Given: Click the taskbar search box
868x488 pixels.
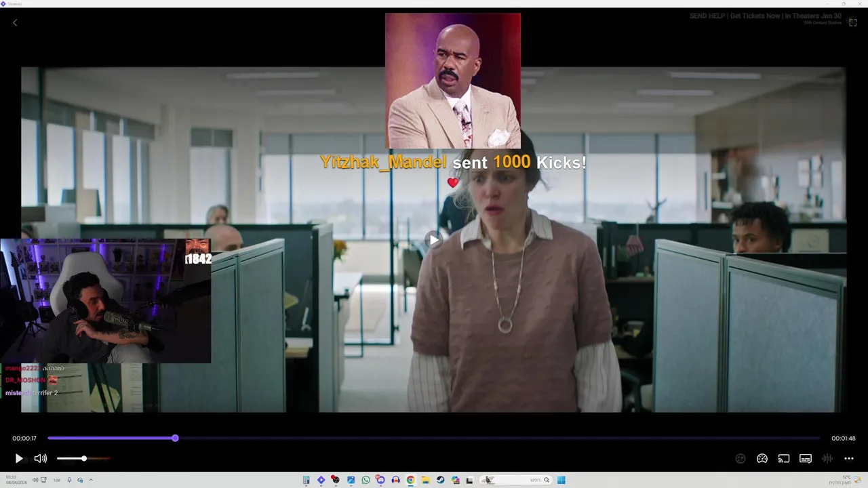Looking at the screenshot, I should click(516, 480).
